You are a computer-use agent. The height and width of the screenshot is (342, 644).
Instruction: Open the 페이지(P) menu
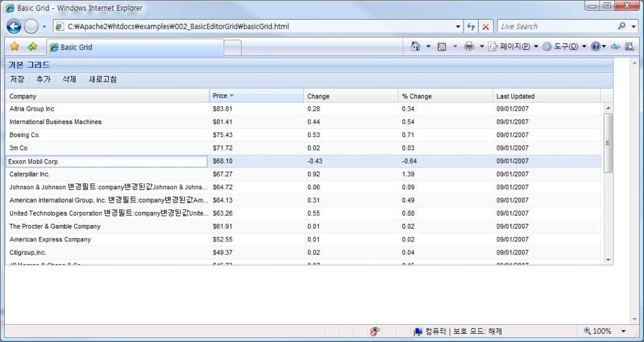513,47
